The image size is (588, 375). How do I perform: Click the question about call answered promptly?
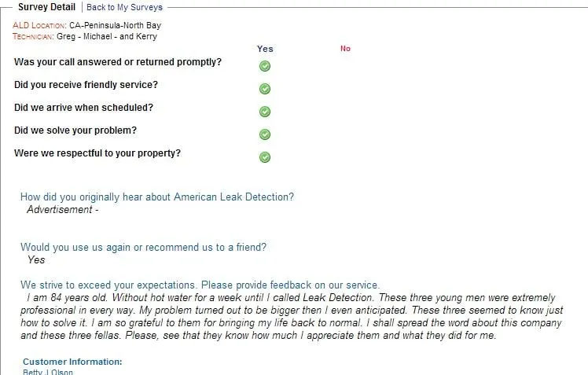pos(118,62)
